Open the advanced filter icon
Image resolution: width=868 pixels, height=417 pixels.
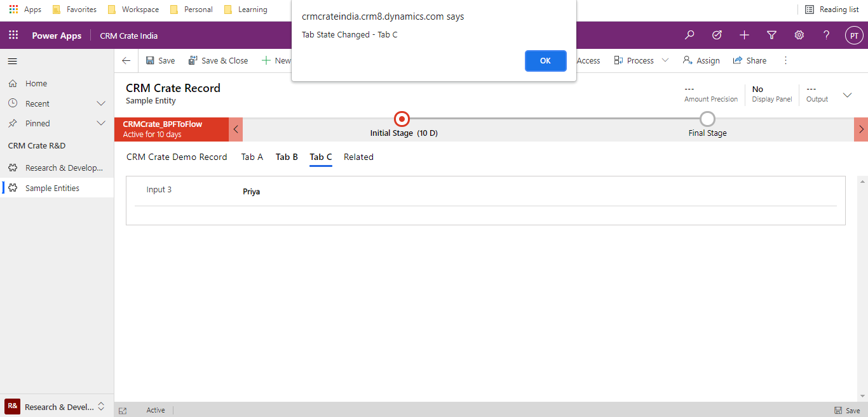(771, 35)
